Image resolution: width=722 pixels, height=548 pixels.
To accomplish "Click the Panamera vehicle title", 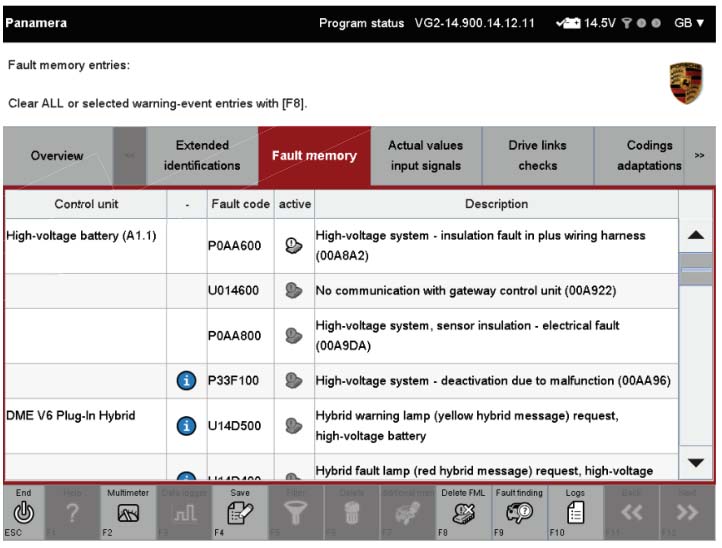I will (x=36, y=23).
